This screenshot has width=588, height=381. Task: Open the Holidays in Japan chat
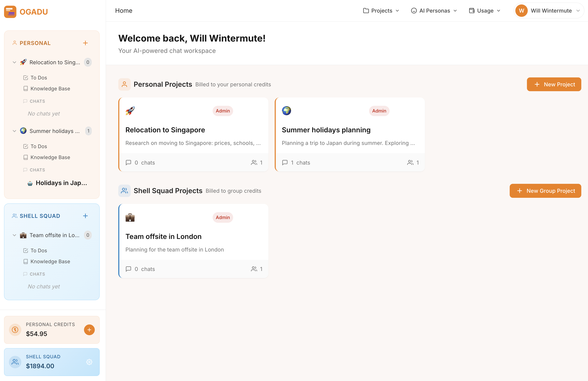(x=61, y=183)
